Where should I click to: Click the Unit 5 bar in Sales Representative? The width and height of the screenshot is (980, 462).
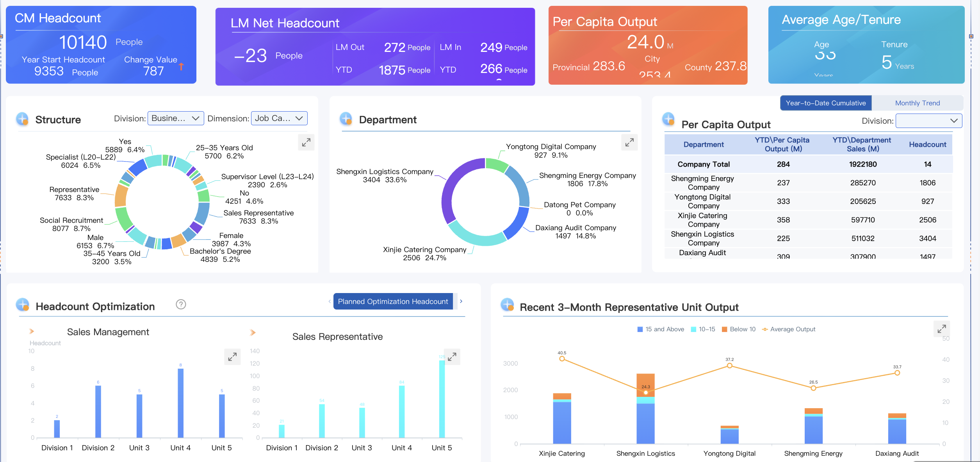pyautogui.click(x=442, y=399)
